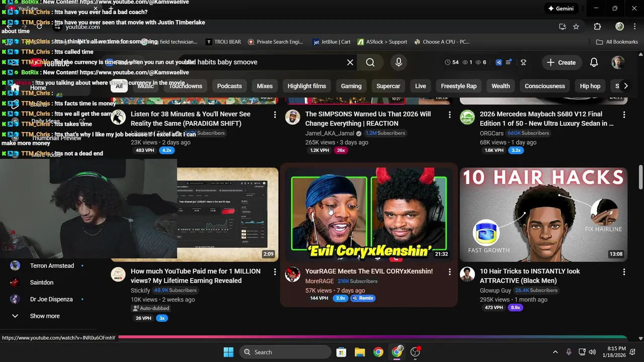
Task: Open the SIMPSONS Warned Us video title
Action: point(368,119)
